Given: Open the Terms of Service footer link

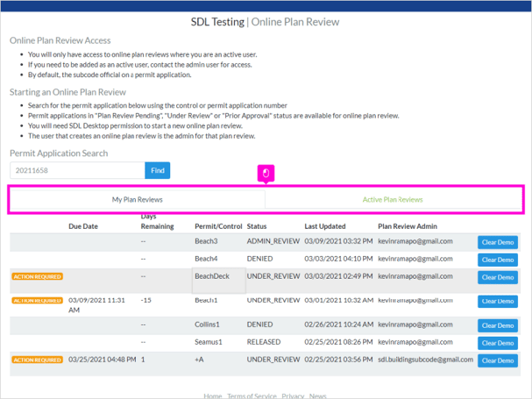Looking at the screenshot, I should [252, 396].
